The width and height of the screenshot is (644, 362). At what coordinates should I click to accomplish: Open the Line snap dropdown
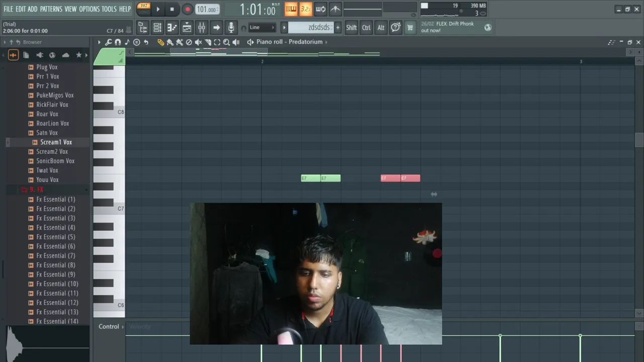pyautogui.click(x=262, y=27)
